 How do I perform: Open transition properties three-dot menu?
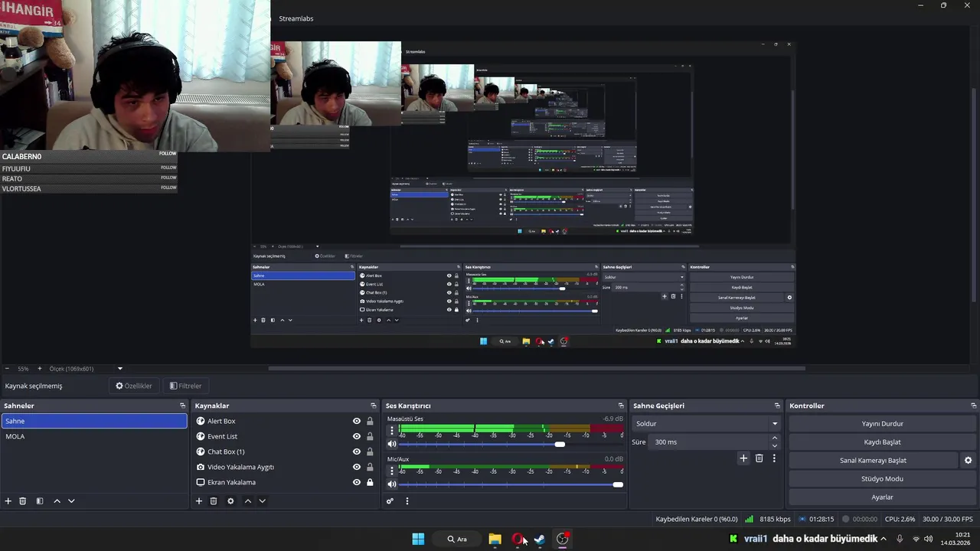774,458
